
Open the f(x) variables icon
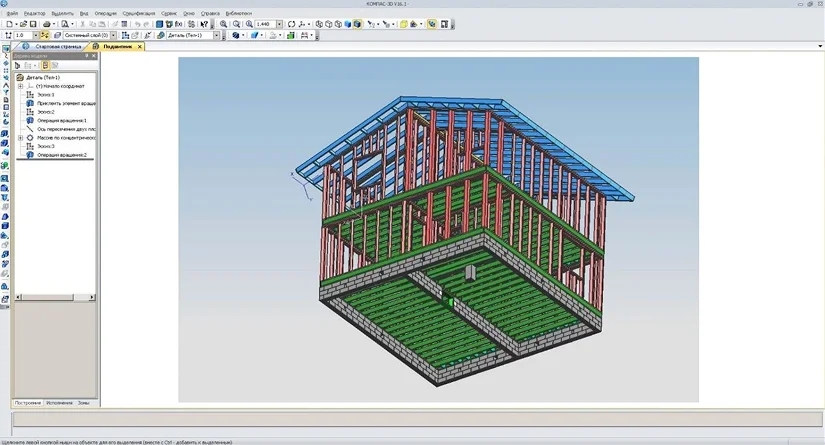click(178, 24)
